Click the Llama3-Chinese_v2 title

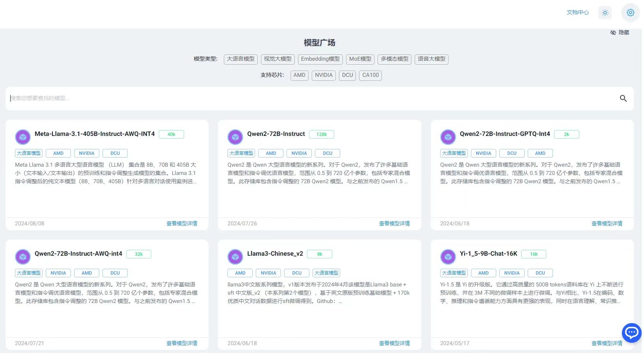tap(275, 254)
